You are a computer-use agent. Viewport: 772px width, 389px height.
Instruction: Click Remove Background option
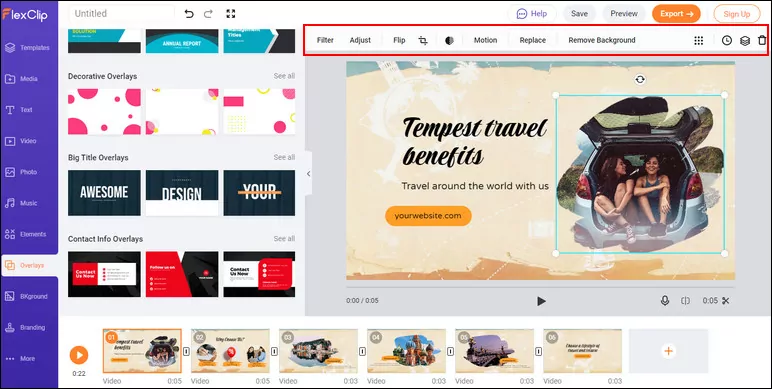(x=602, y=40)
